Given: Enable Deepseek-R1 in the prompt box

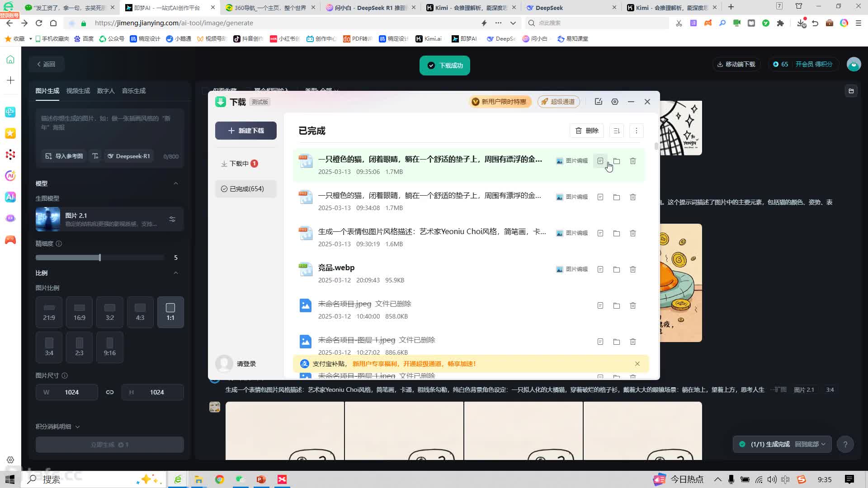Looking at the screenshot, I should point(129,156).
